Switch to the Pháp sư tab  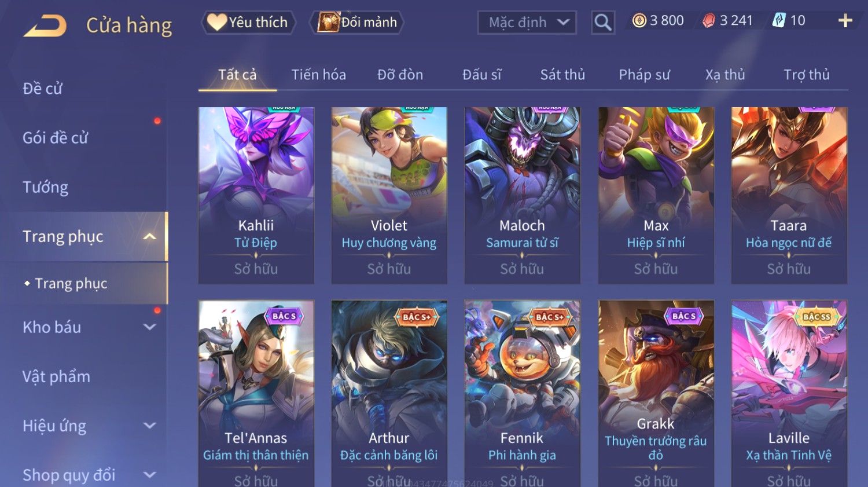coord(644,75)
